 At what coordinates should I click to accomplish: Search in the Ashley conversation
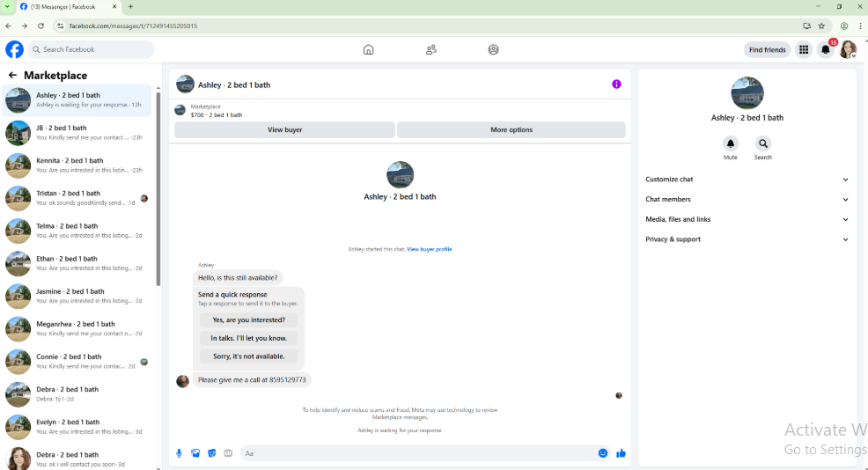[x=763, y=143]
